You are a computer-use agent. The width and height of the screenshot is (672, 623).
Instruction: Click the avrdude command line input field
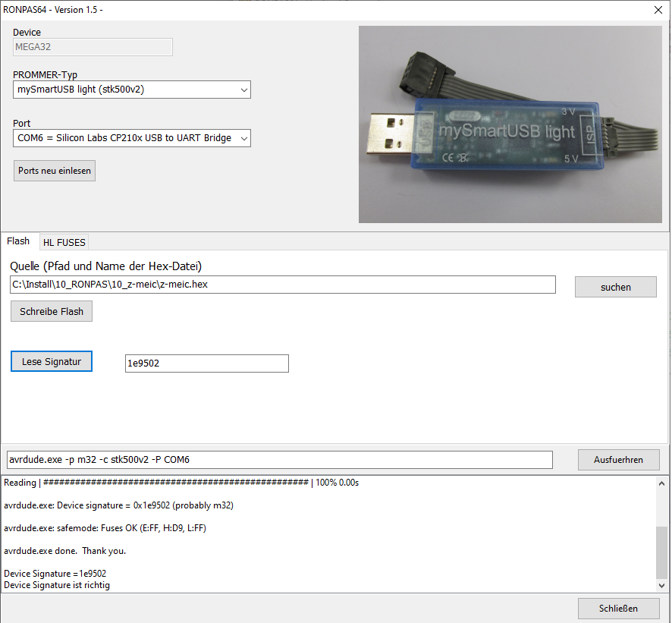point(280,460)
